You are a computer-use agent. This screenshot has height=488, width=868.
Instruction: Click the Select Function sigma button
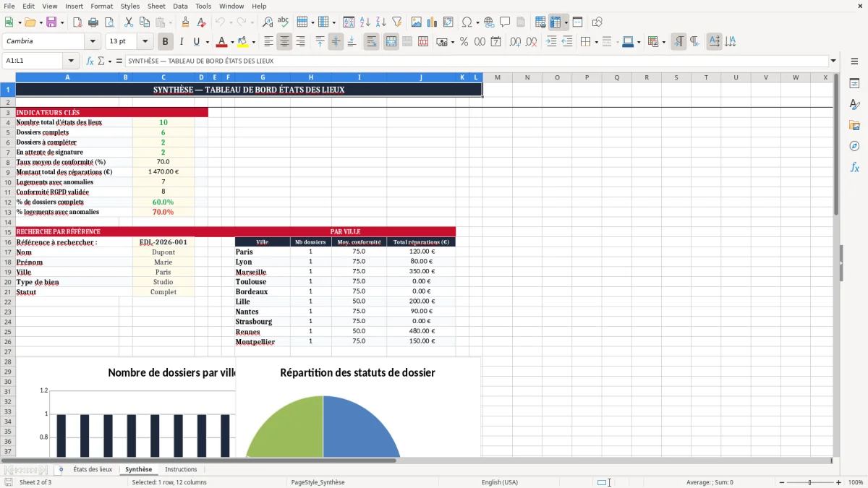tap(101, 61)
